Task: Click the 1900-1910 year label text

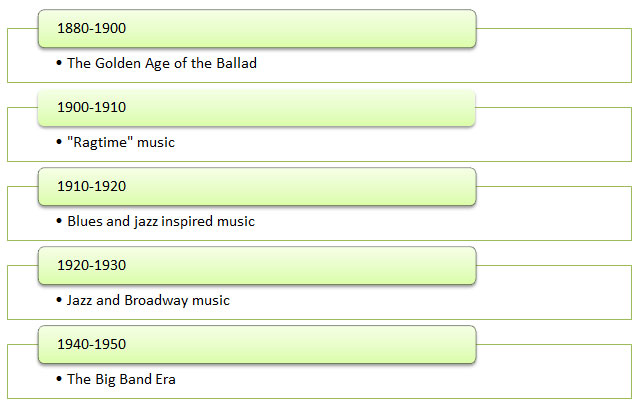Action: coord(91,107)
